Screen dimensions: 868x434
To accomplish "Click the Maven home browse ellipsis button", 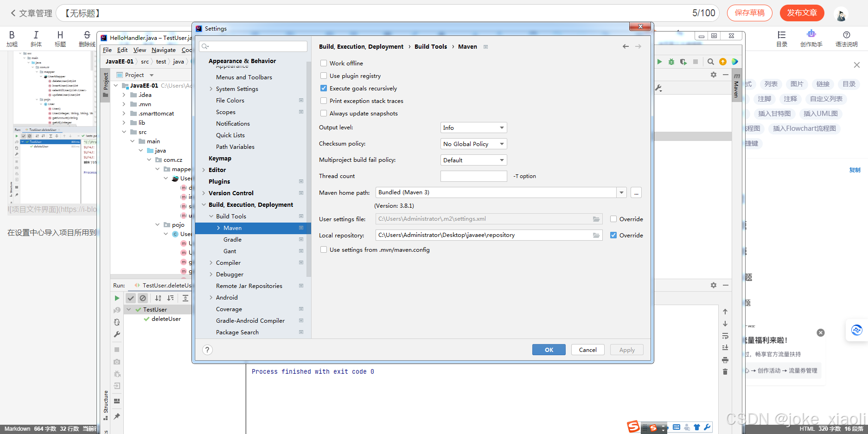I will point(636,192).
